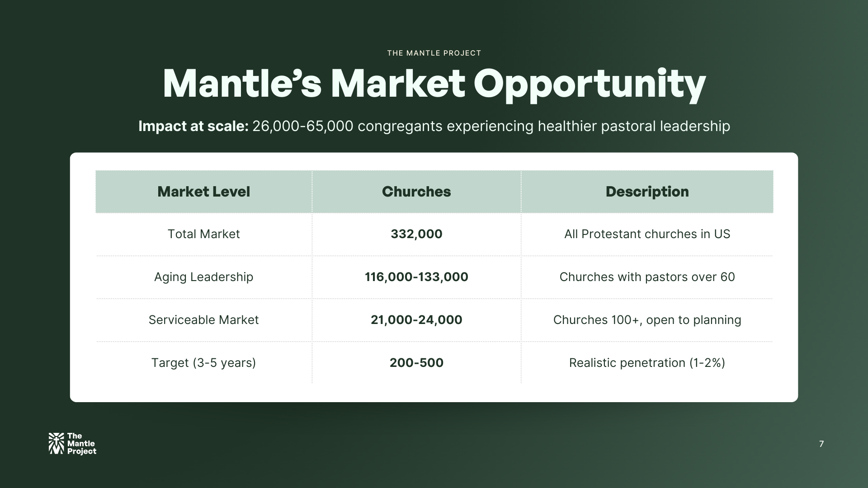
Task: Click the 'THE MANTLE PROJECT' header label
Action: click(434, 53)
